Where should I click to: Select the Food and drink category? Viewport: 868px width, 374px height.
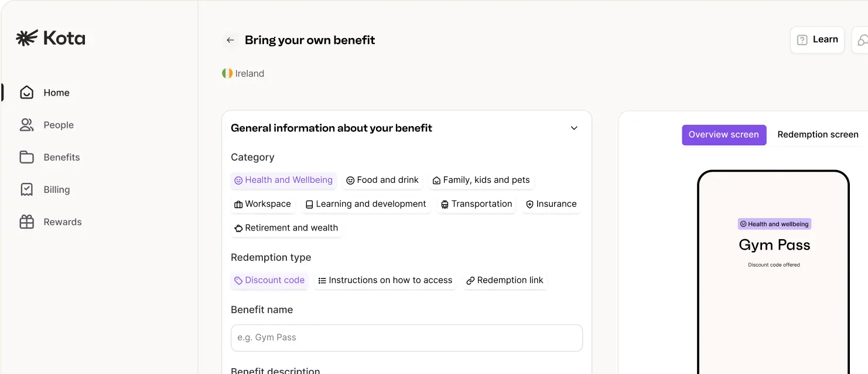point(382,180)
